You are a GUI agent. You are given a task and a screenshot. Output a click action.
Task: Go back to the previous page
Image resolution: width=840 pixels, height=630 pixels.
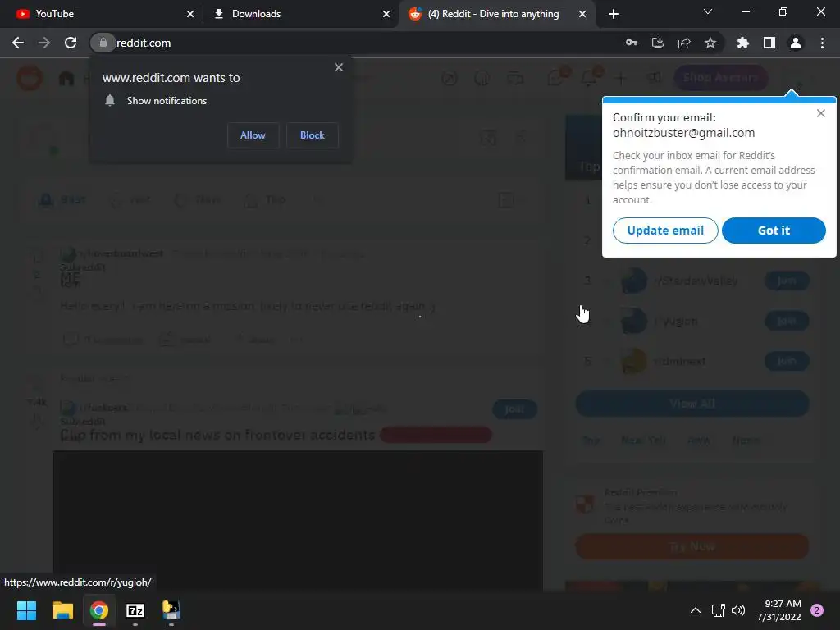tap(18, 43)
